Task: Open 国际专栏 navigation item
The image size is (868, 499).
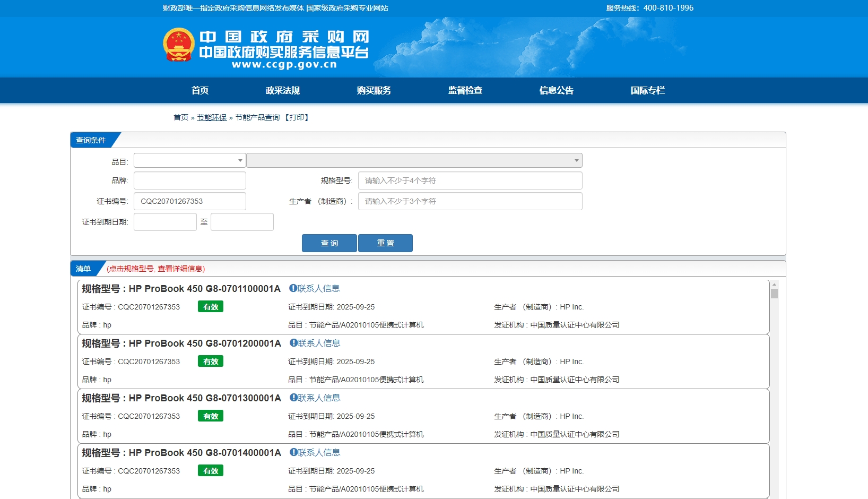Action: [x=648, y=90]
